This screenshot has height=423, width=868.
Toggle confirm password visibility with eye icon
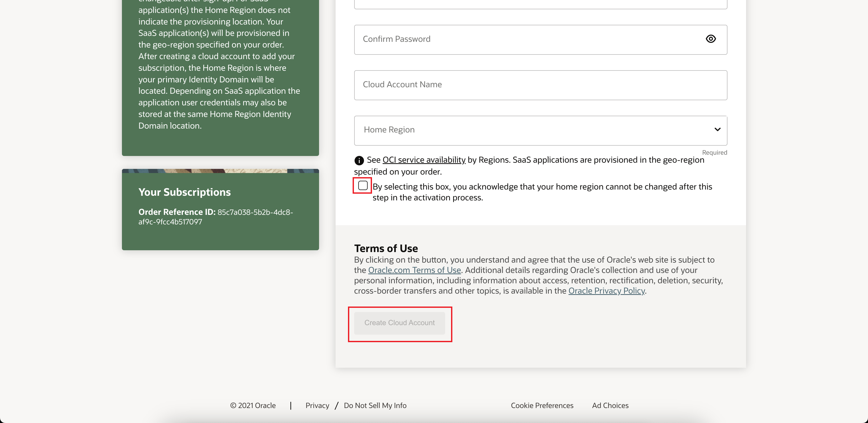711,39
